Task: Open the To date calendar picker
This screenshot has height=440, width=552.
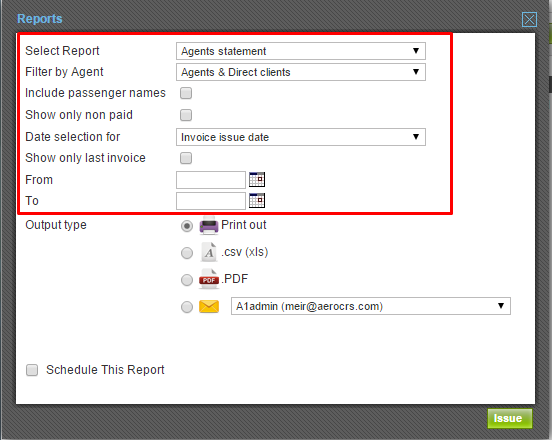Action: click(x=257, y=201)
